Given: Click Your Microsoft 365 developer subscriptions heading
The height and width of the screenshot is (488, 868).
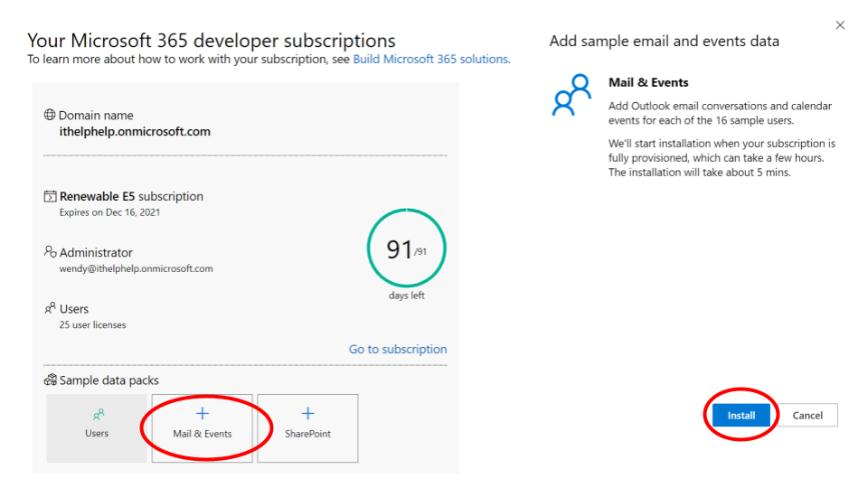Looking at the screenshot, I should click(x=212, y=41).
